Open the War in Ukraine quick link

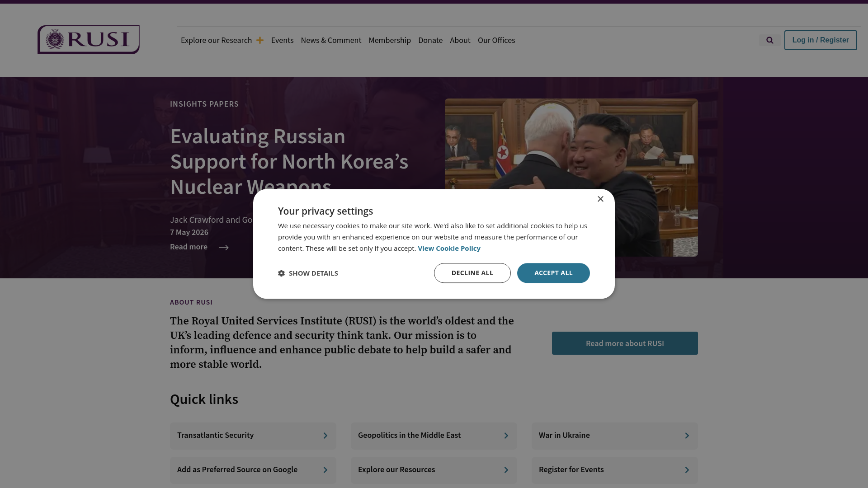615,436
